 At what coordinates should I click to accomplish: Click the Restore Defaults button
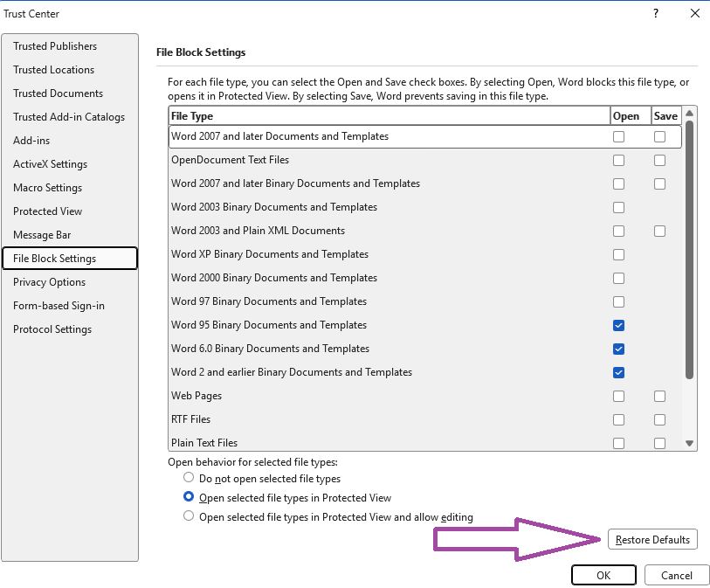[652, 539]
